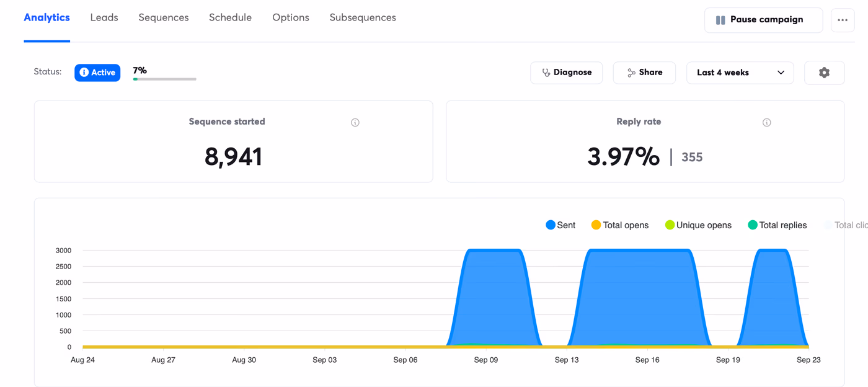Screen dimensions: 868x387
Task: Open the Analytics tab
Action: pyautogui.click(x=46, y=17)
